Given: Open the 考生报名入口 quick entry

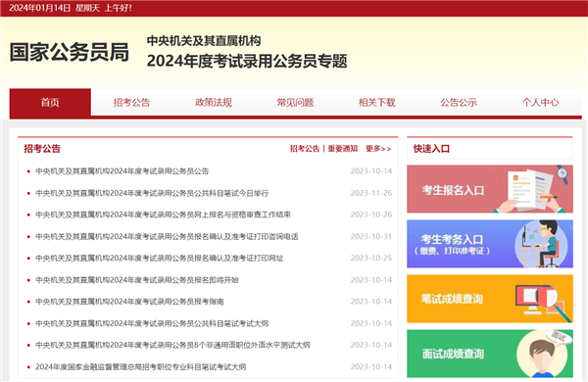Looking at the screenshot, I should coord(490,189).
